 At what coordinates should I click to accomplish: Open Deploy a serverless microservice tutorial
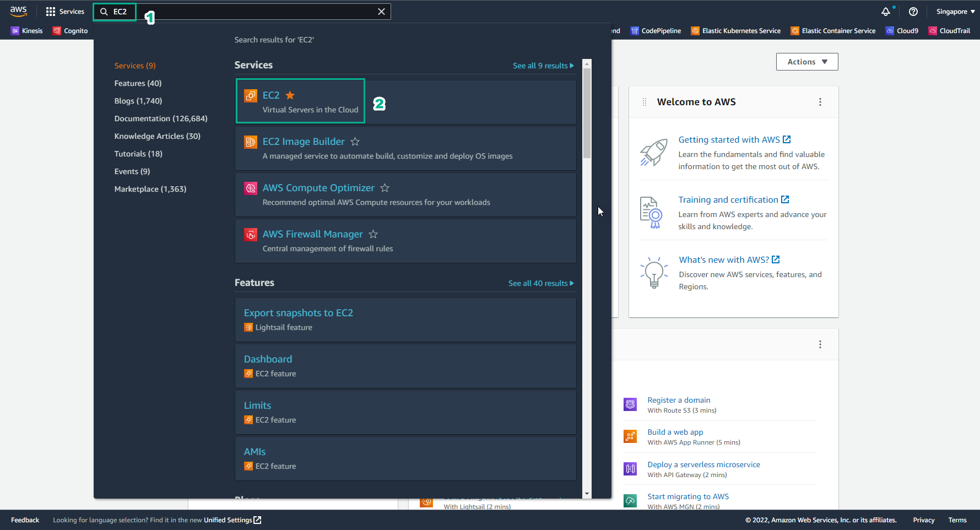click(703, 464)
